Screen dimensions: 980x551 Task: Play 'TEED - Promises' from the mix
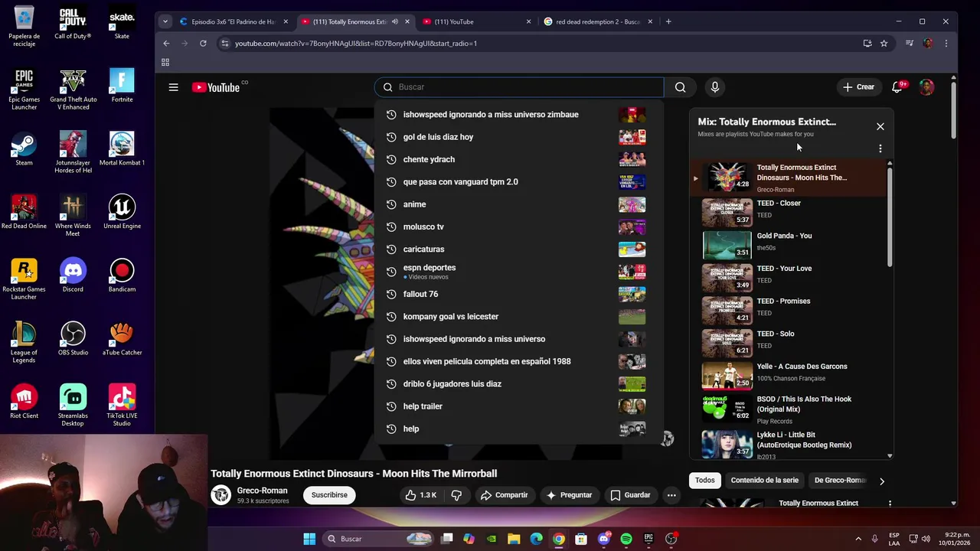click(789, 309)
